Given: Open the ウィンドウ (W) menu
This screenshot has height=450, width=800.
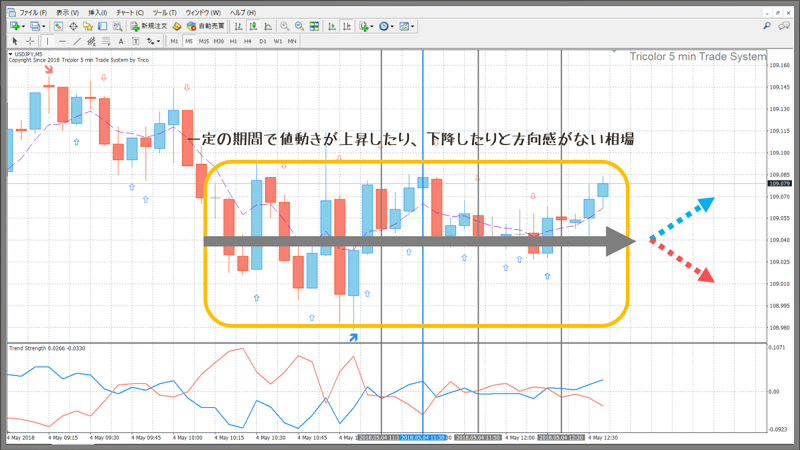Looking at the screenshot, I should pyautogui.click(x=203, y=12).
